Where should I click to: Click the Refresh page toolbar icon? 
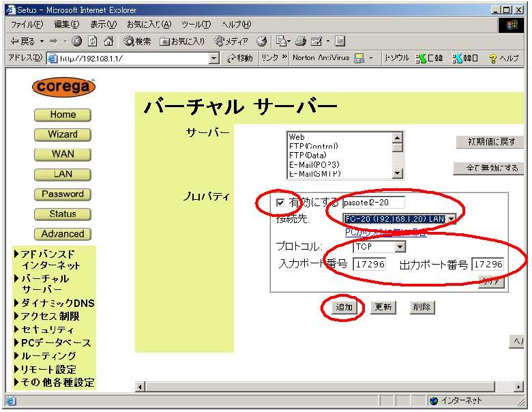(x=92, y=42)
